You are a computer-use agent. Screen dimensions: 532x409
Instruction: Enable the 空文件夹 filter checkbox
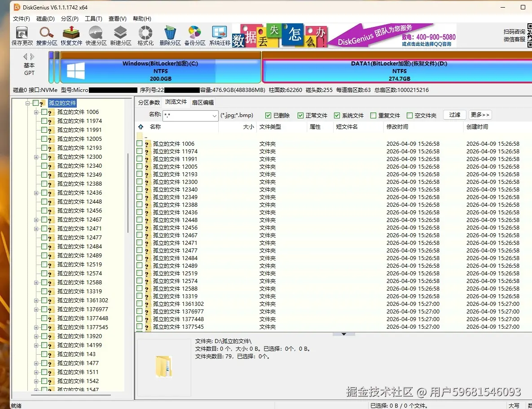pyautogui.click(x=409, y=116)
